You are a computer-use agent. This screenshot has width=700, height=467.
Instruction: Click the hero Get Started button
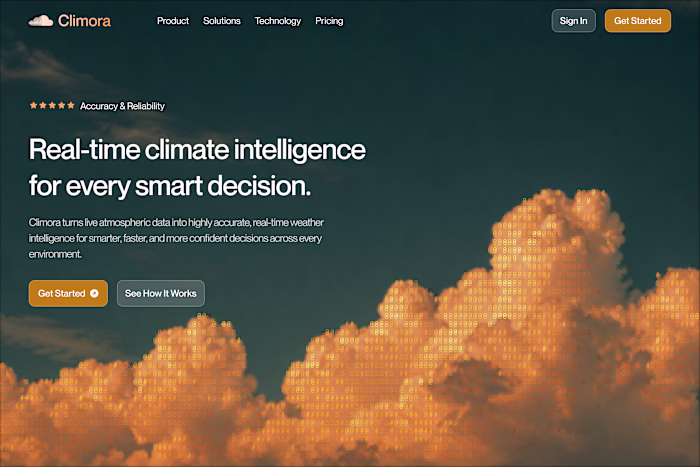[68, 293]
